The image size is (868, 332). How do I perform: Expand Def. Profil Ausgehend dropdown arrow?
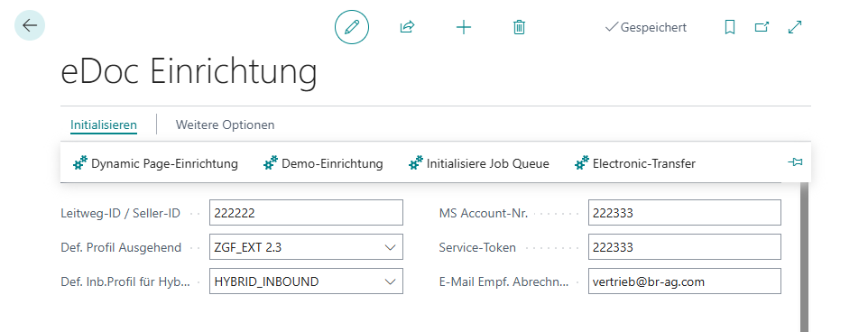click(391, 247)
